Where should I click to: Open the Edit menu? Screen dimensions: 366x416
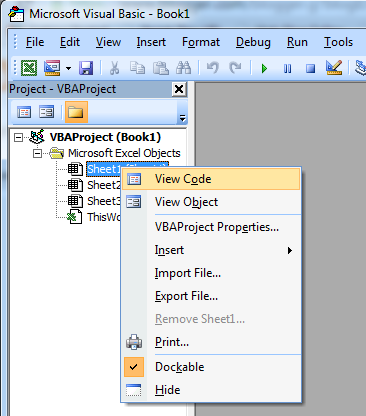(x=70, y=42)
